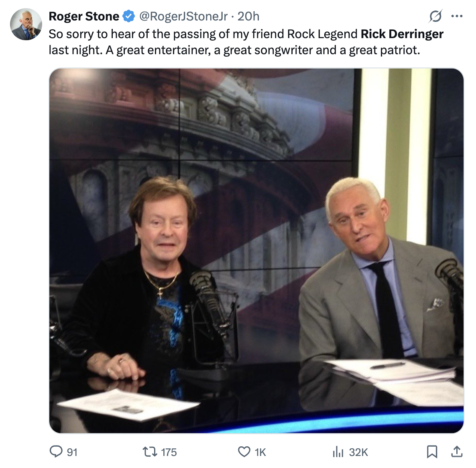This screenshot has width=476, height=468.
Task: Click the blue verified checkmark badge
Action: tap(128, 16)
